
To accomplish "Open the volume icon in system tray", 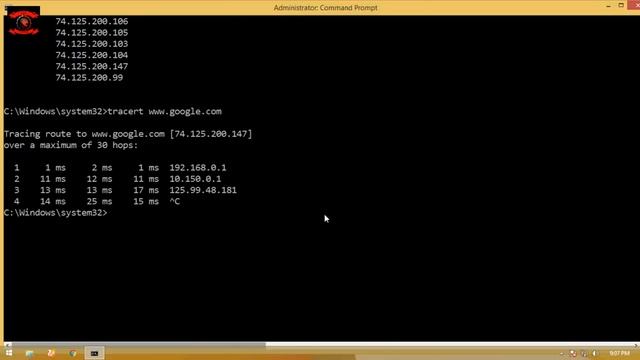I will pos(594,353).
